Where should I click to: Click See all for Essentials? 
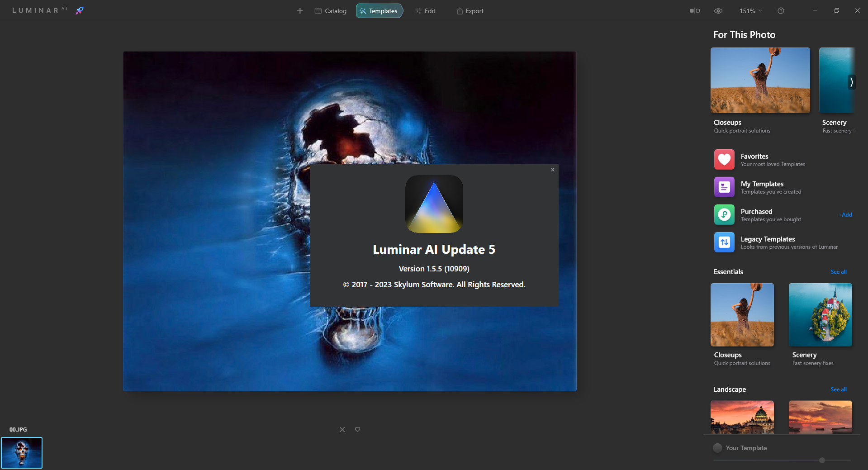839,272
